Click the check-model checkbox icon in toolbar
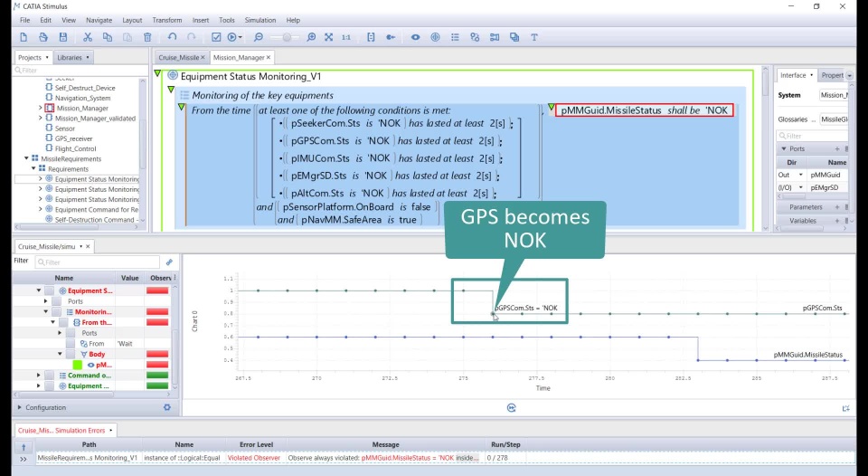868x476 pixels. (x=216, y=37)
